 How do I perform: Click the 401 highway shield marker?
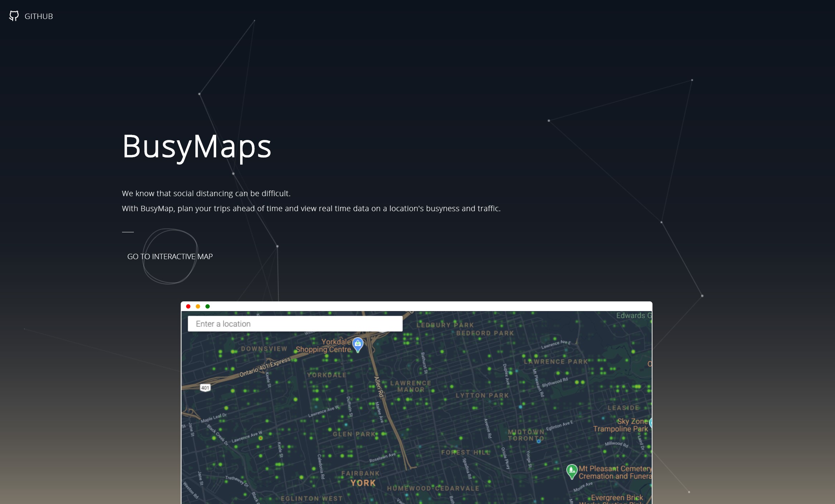[205, 388]
